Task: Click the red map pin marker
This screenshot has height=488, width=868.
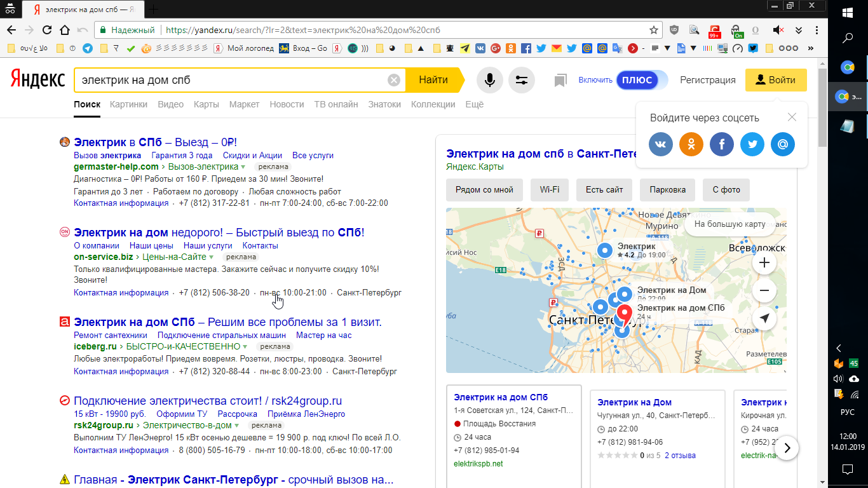Action: coord(625,314)
